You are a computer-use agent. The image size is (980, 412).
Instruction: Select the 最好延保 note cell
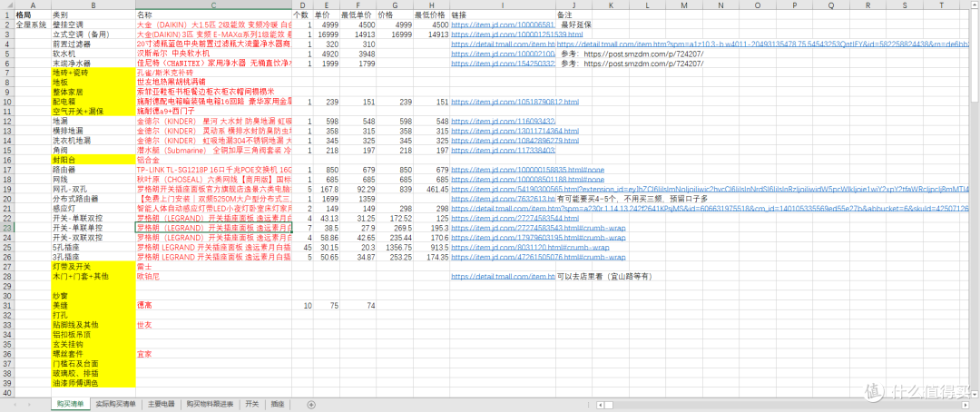pyautogui.click(x=573, y=25)
